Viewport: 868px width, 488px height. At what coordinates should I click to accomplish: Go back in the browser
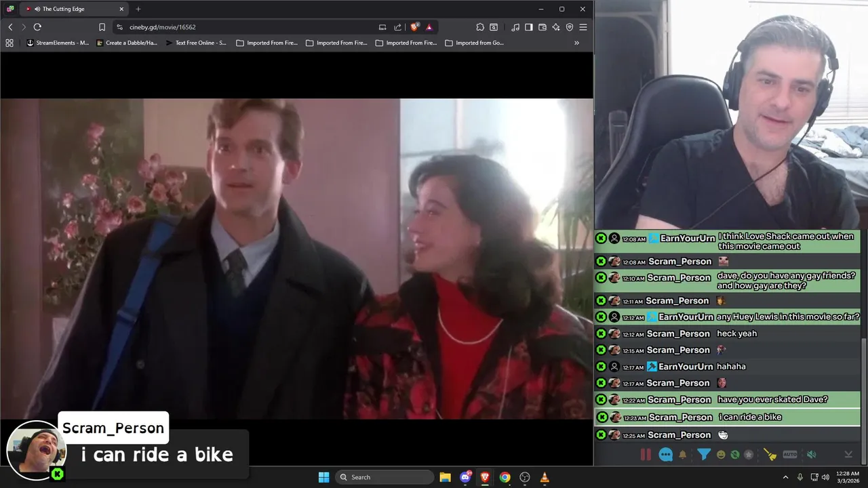point(10,27)
